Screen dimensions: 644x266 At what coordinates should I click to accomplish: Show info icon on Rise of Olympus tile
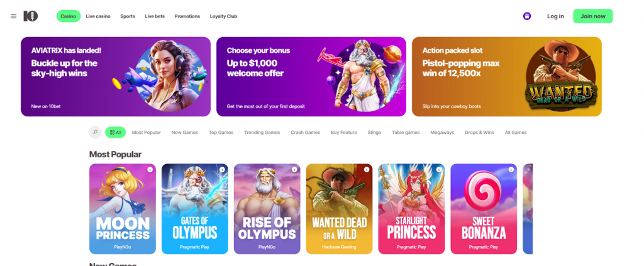pos(294,170)
